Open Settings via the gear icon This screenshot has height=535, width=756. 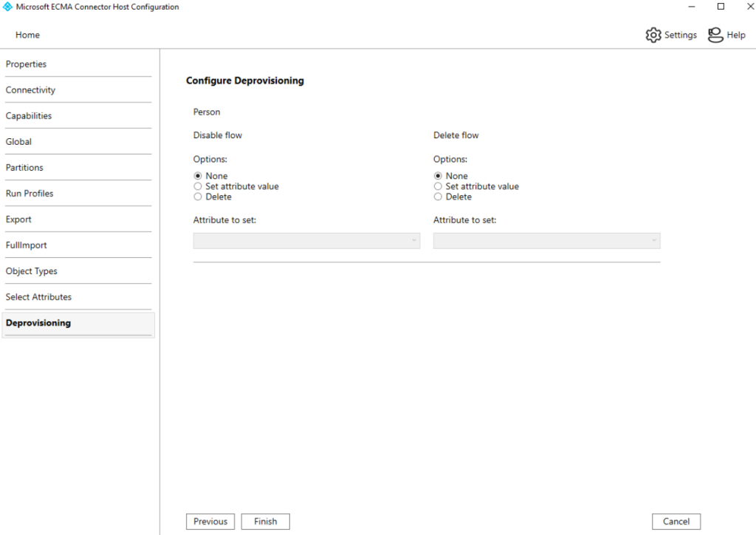(653, 35)
